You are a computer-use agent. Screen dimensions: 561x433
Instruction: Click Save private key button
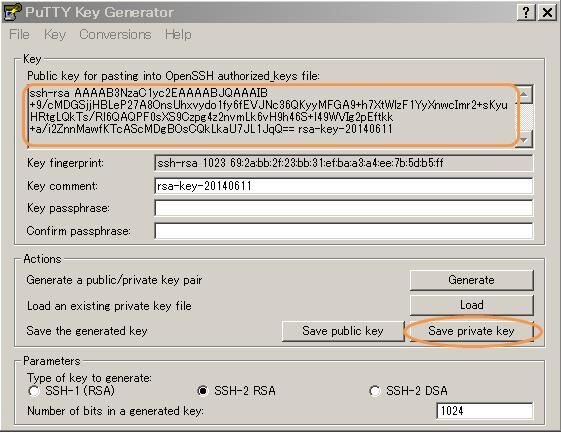(471, 331)
